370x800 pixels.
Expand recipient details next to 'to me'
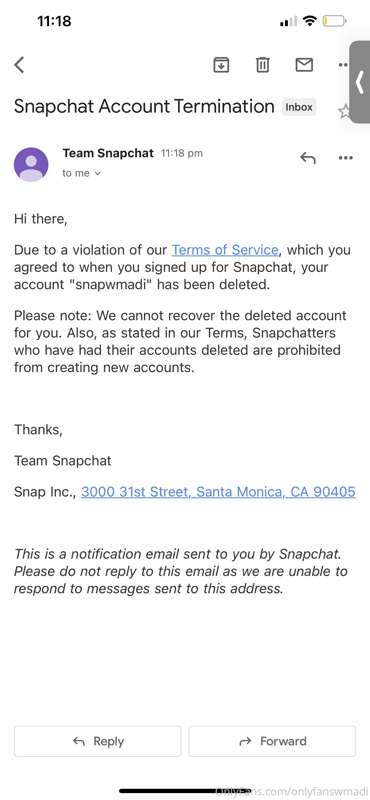click(98, 173)
